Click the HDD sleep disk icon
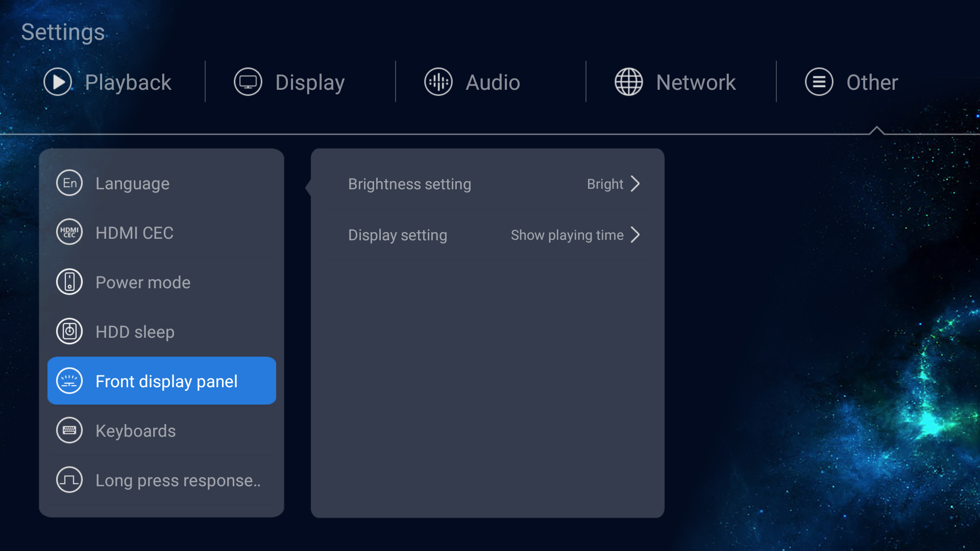This screenshot has height=551, width=980. click(x=69, y=332)
